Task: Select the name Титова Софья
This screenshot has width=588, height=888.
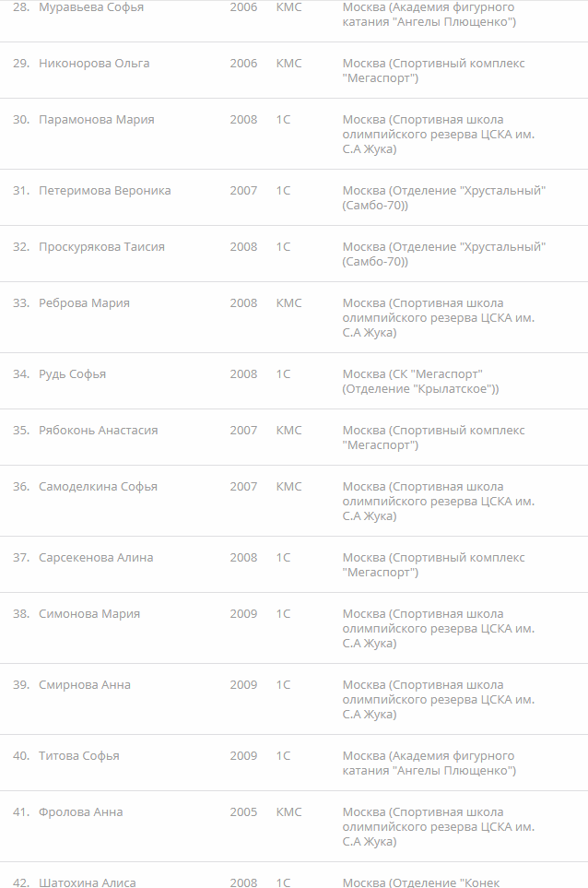Action: (79, 756)
